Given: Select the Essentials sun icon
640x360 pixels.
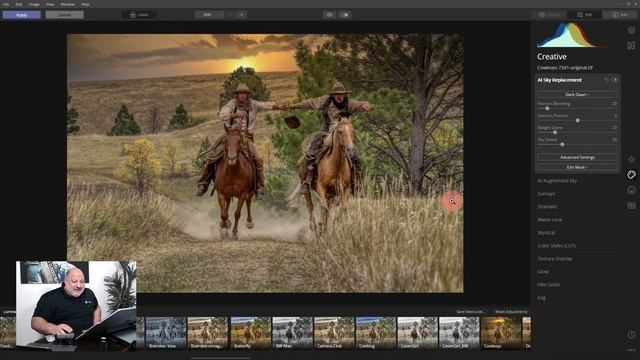Looking at the screenshot, I should [x=631, y=159].
